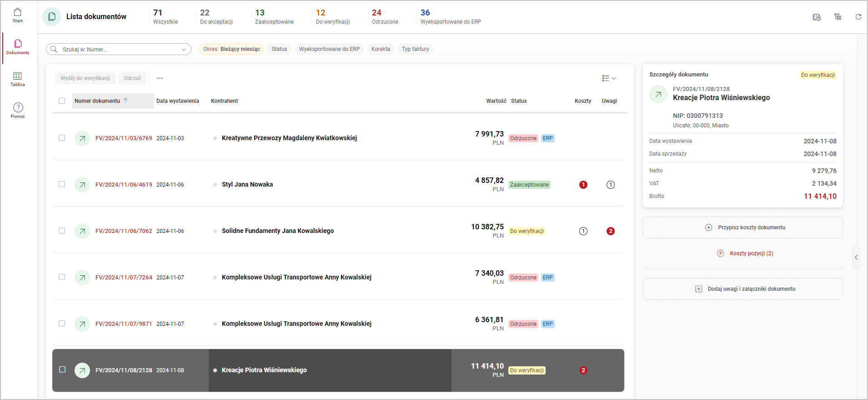868x400 pixels.
Task: Select checkbox for invoice FV/2024/11/07/7264
Action: click(62, 277)
